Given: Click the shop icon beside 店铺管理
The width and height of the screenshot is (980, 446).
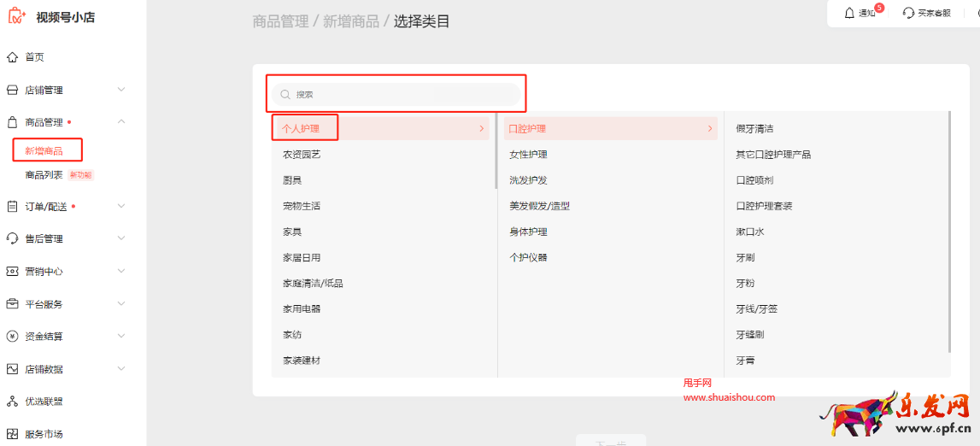Looking at the screenshot, I should 12,90.
